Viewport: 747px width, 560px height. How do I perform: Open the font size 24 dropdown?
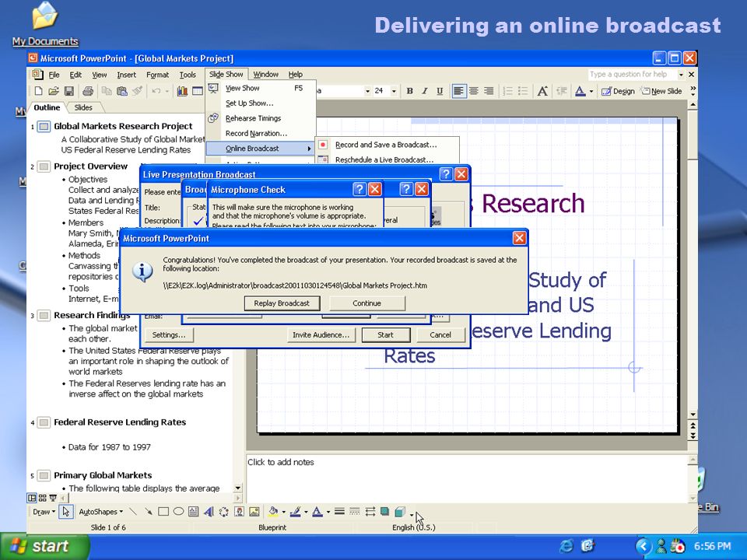[394, 91]
